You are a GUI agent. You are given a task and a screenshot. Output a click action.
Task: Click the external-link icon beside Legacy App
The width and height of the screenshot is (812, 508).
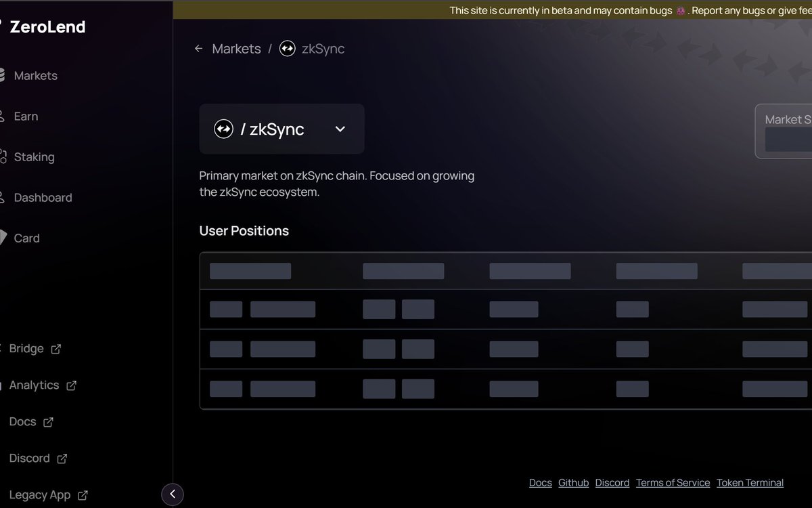(x=83, y=496)
